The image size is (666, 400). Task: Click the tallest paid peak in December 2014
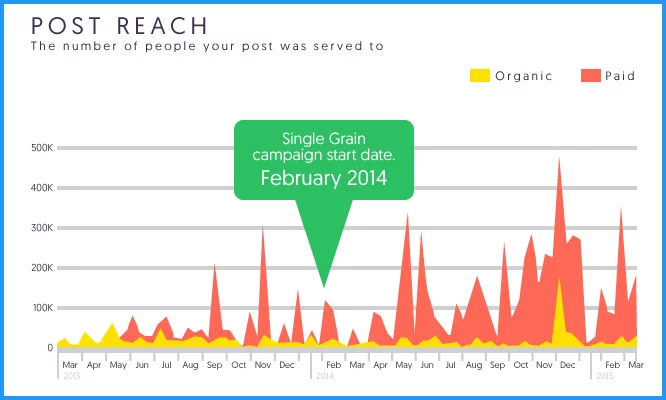559,161
